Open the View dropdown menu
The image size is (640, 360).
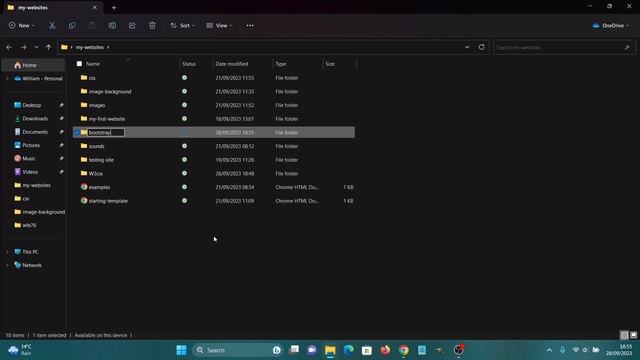[219, 25]
